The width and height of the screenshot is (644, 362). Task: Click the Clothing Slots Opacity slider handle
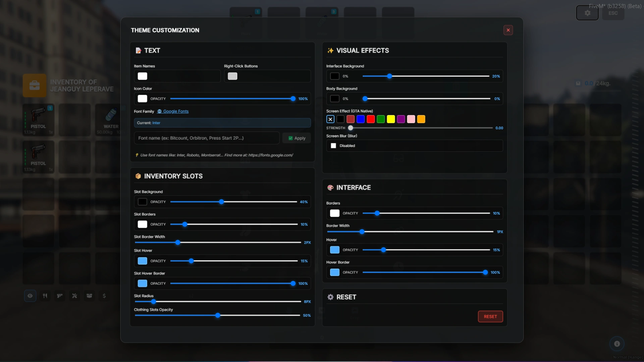pyautogui.click(x=218, y=315)
